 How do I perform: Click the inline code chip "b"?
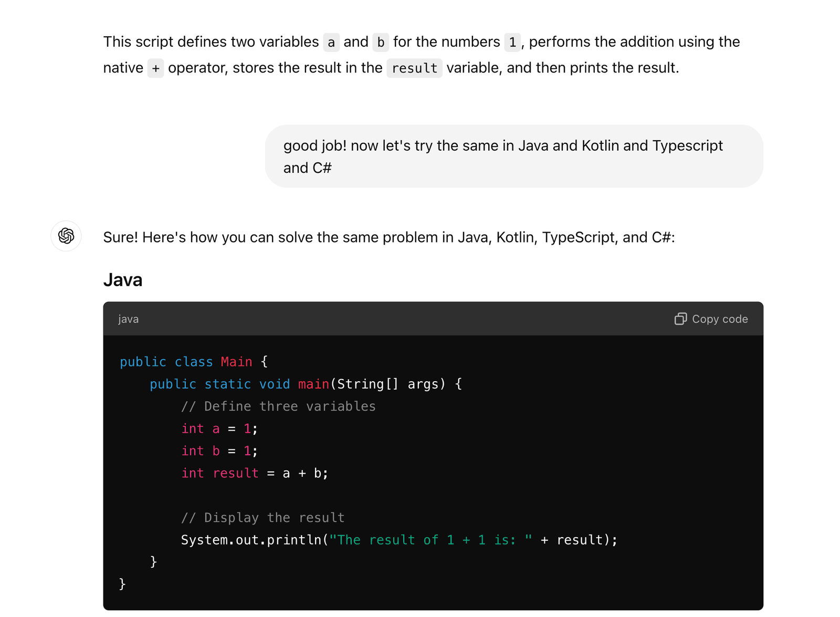point(381,42)
